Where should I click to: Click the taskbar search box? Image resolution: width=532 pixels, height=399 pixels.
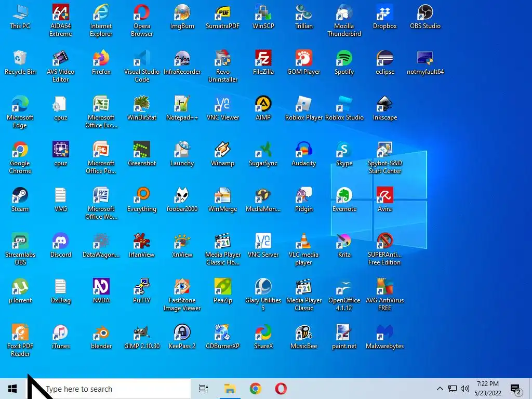(108, 389)
